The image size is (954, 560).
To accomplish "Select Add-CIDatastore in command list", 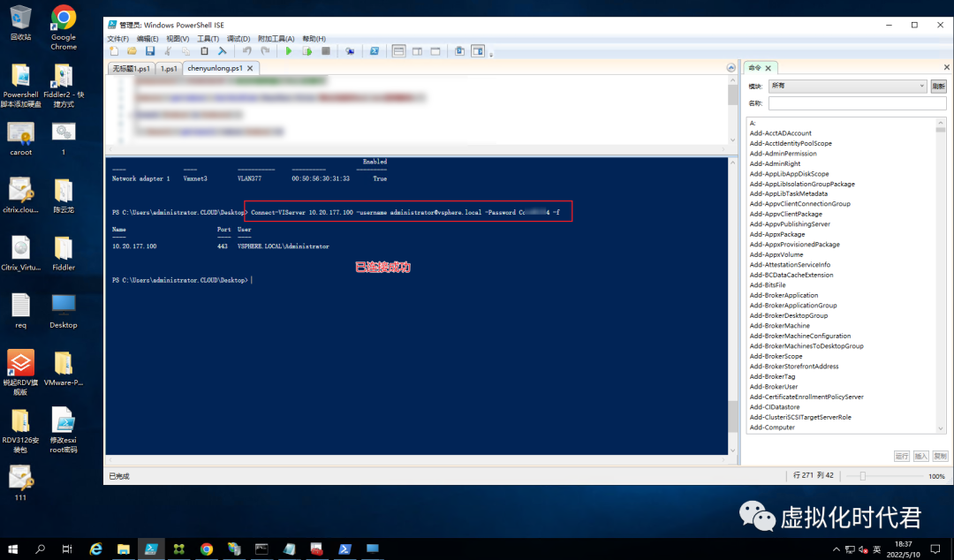I will click(x=775, y=407).
